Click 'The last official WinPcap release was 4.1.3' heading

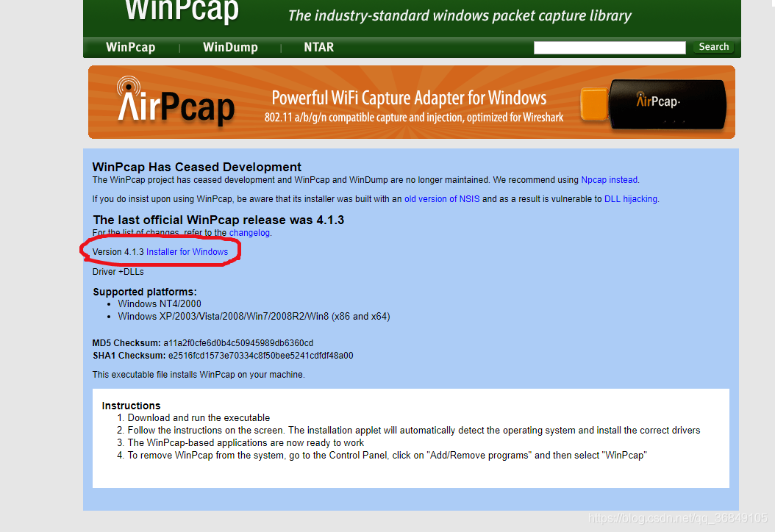(x=218, y=220)
